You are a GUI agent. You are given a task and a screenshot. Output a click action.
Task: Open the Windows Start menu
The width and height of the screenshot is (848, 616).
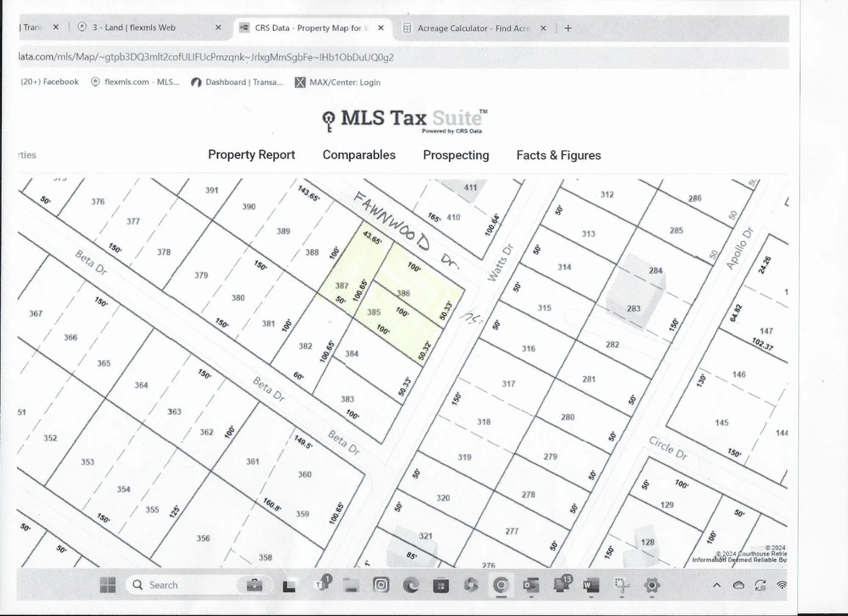coord(107,585)
